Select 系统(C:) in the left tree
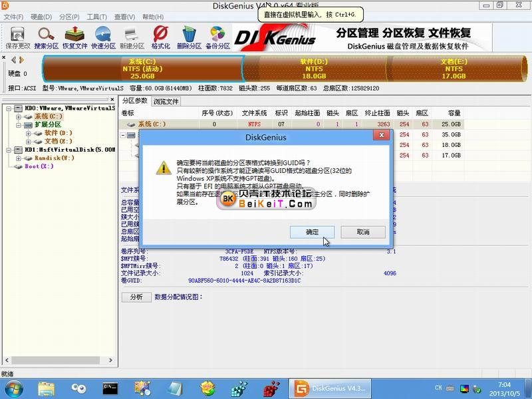This screenshot has width=532, height=399. pyautogui.click(x=49, y=116)
